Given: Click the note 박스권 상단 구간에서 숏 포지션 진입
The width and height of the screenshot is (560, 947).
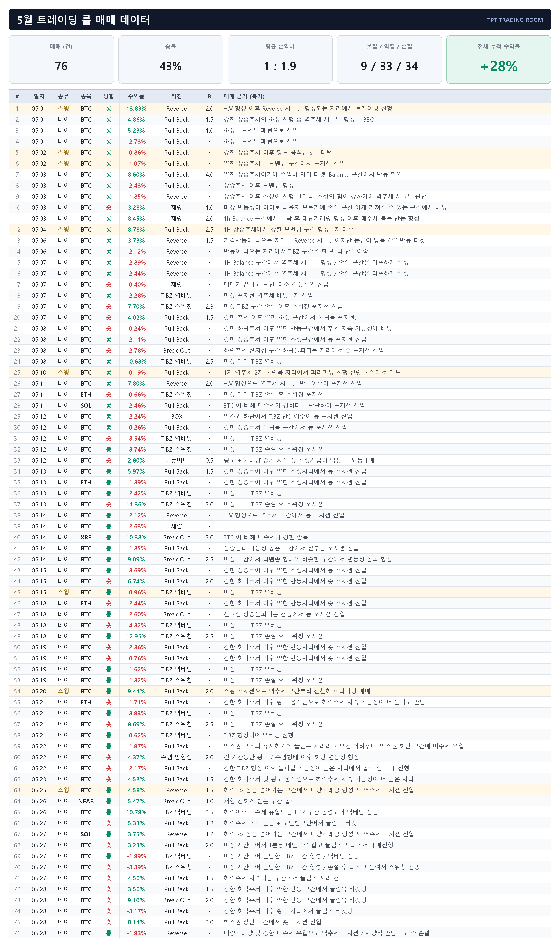Looking at the screenshot, I should pyautogui.click(x=272, y=922).
